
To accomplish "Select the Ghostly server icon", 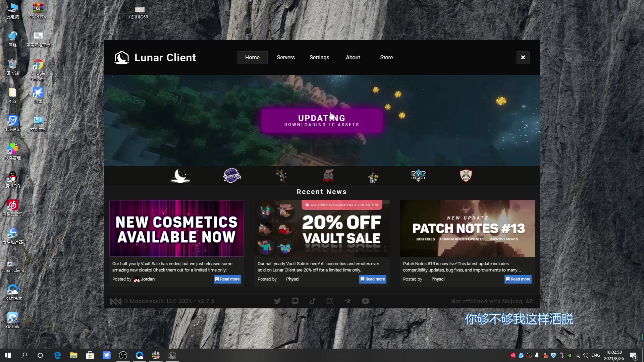I will point(328,175).
